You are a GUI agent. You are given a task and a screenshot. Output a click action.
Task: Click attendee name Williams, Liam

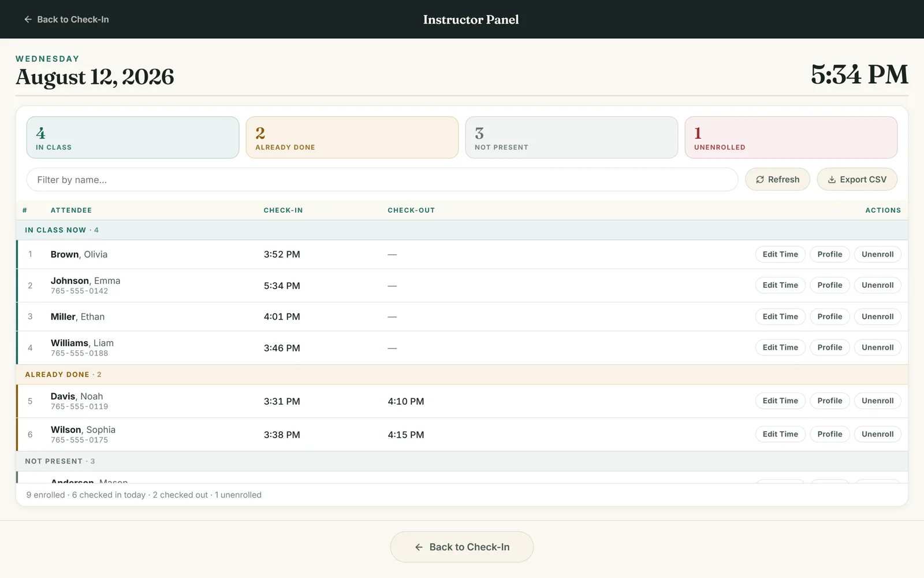coord(82,343)
